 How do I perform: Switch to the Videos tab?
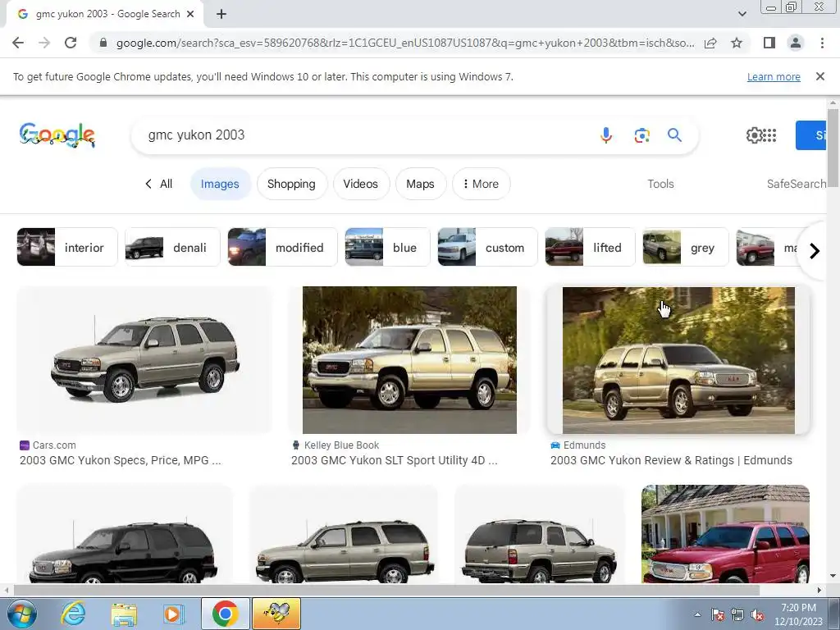(x=361, y=184)
